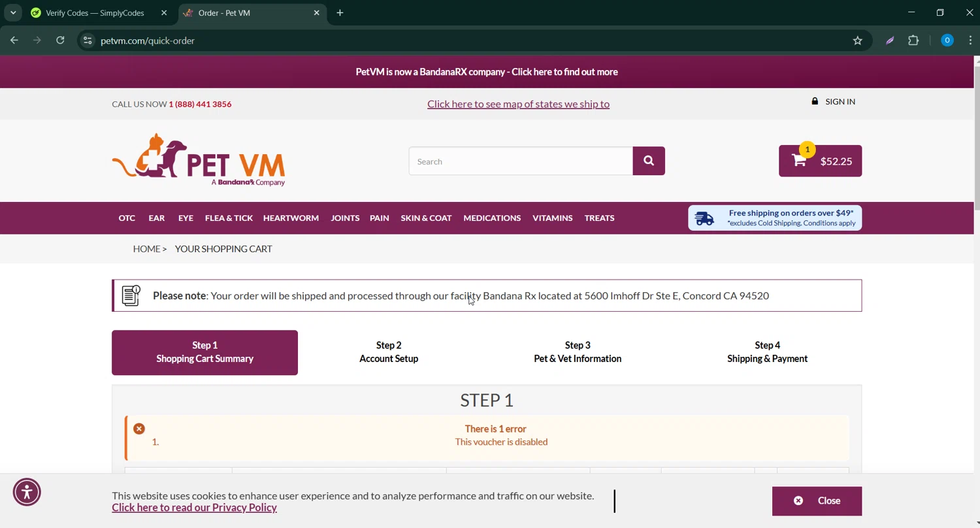Image resolution: width=980 pixels, height=528 pixels.
Task: Open the HEARTWORM category
Action: (x=291, y=218)
